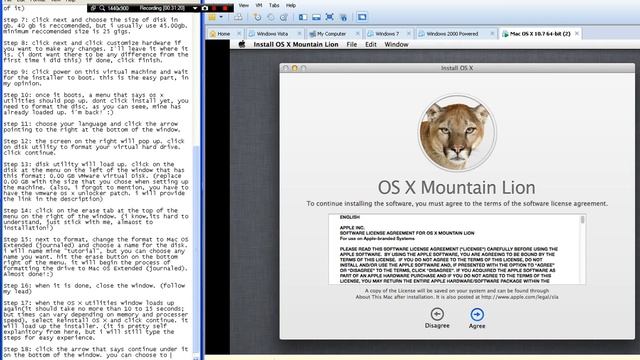
Task: Close the My Computer tab
Action: [x=358, y=33]
